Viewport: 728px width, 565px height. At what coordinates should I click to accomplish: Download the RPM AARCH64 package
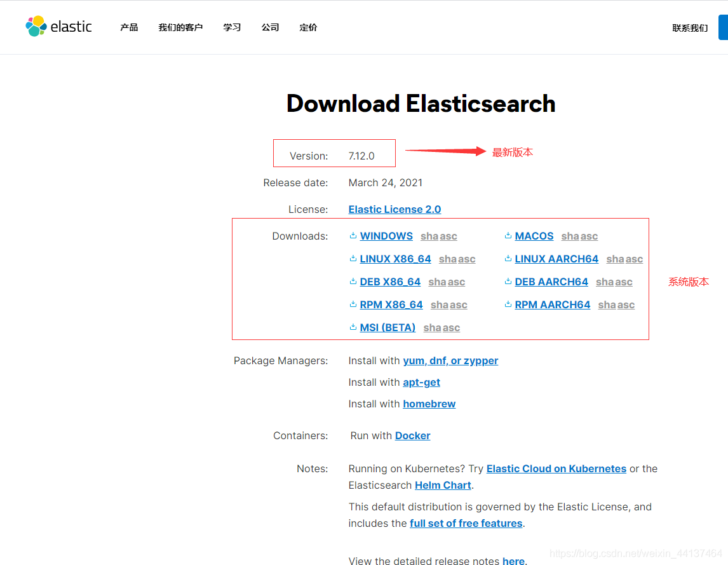pyautogui.click(x=553, y=304)
